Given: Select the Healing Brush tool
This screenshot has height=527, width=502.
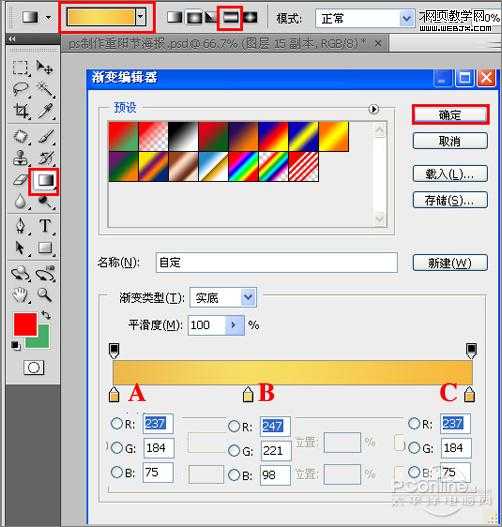Looking at the screenshot, I should 21,136.
